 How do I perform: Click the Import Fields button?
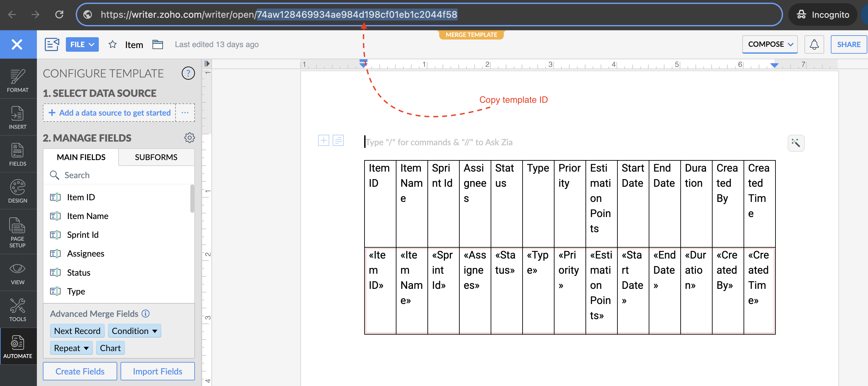tap(157, 371)
